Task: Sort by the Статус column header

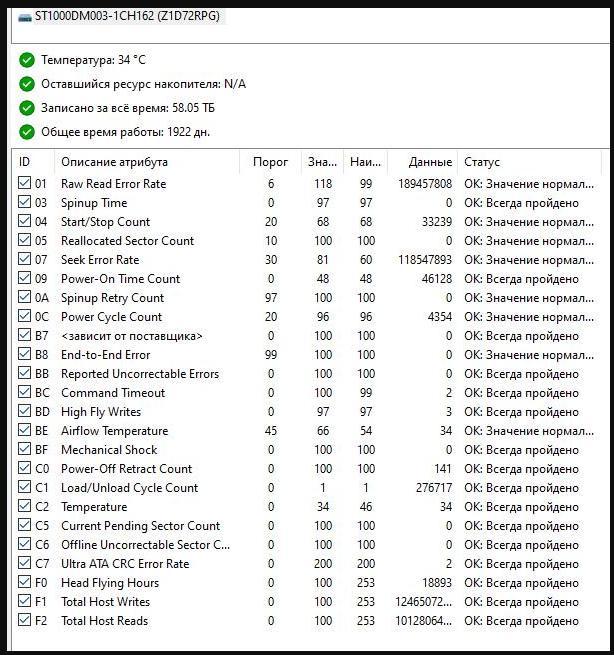Action: click(530, 162)
